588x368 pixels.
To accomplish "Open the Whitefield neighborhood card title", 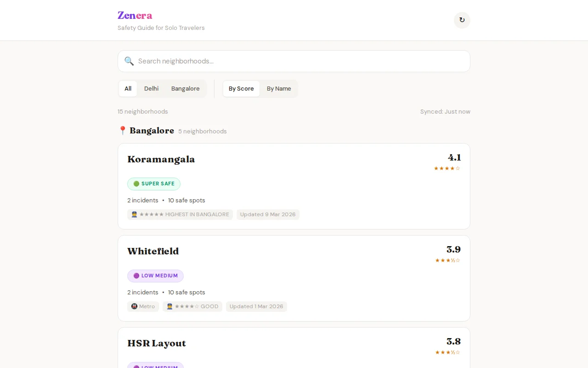I will (x=153, y=251).
